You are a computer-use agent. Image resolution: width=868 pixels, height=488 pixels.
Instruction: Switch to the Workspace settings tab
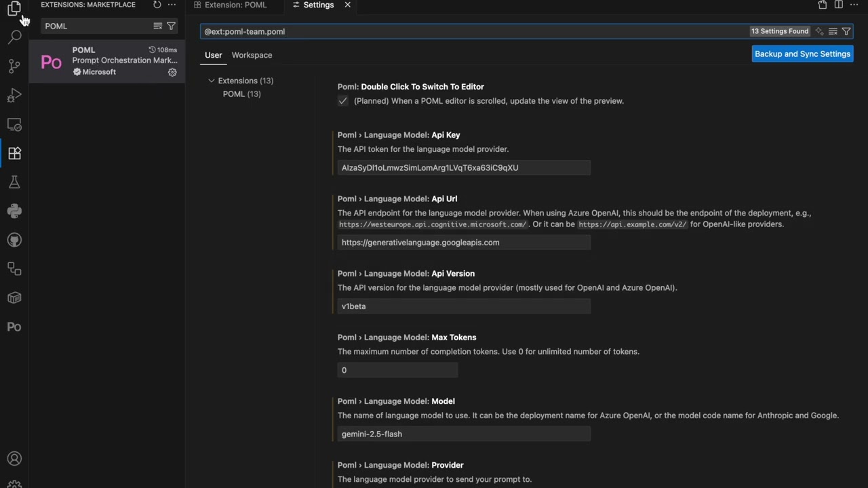point(252,55)
